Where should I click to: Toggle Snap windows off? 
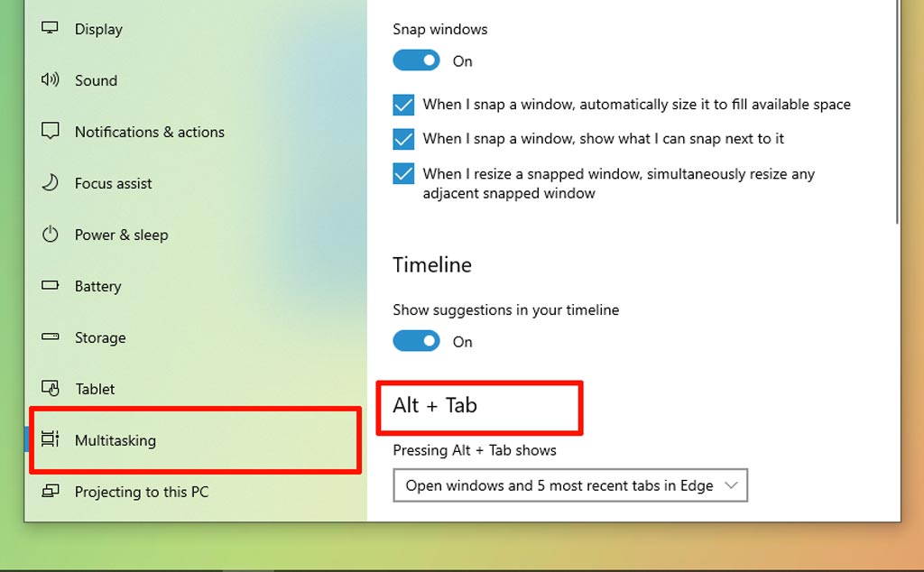coord(416,60)
